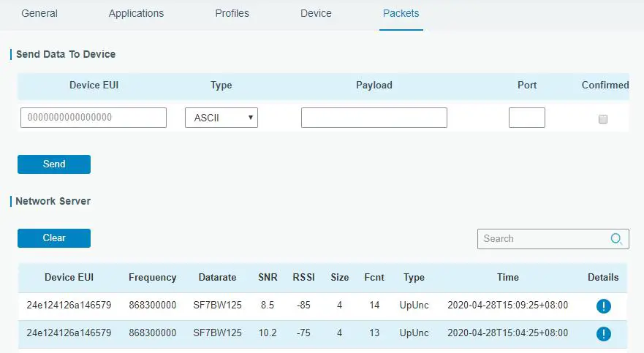Focus the Payload input field
The width and height of the screenshot is (644, 353).
374,118
